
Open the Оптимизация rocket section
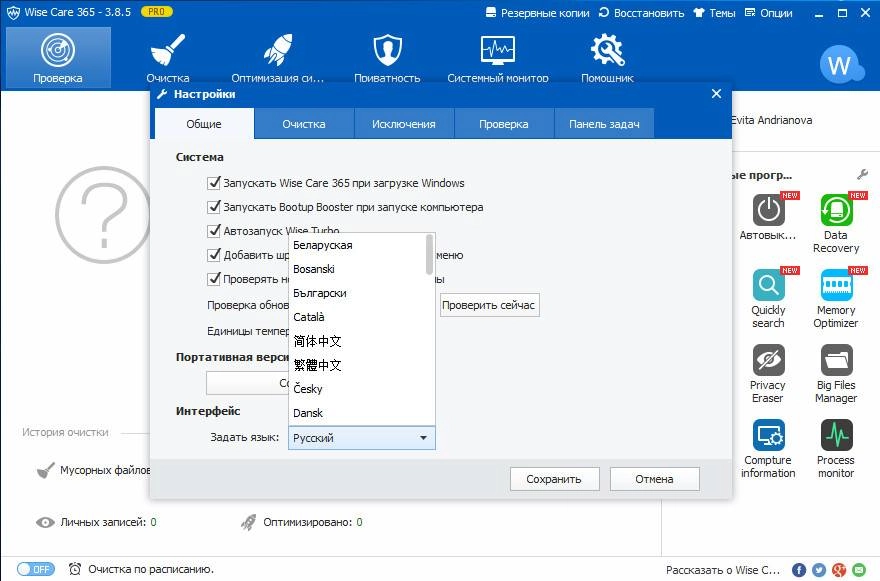[x=278, y=57]
